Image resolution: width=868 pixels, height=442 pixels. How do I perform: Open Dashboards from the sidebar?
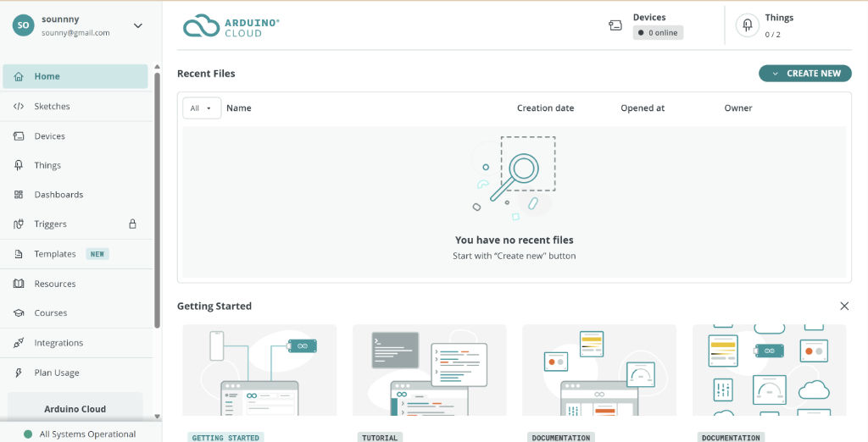tap(77, 195)
